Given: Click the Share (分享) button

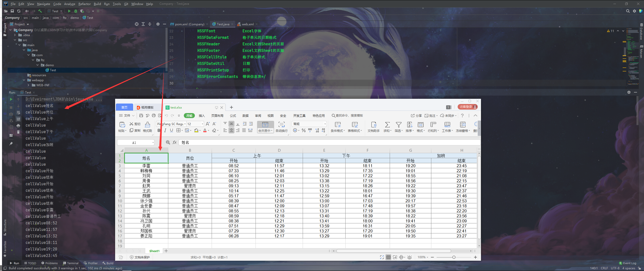Looking at the screenshot, I should tap(416, 116).
